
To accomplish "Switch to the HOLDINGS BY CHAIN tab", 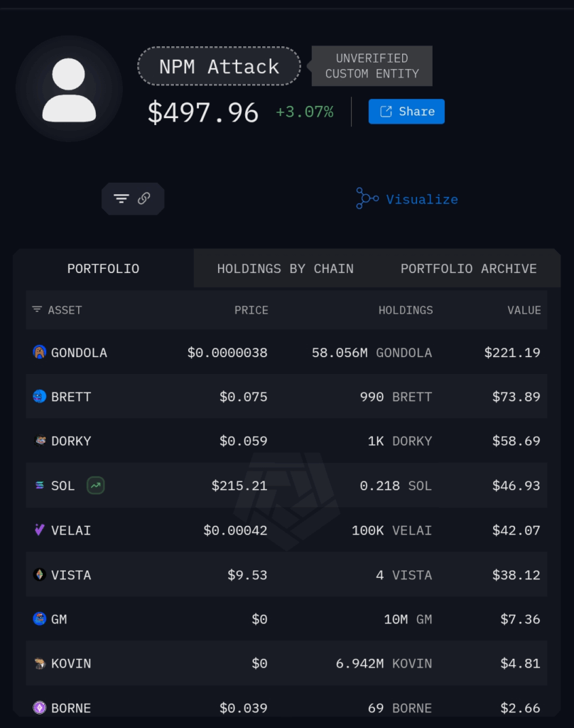I will (286, 269).
